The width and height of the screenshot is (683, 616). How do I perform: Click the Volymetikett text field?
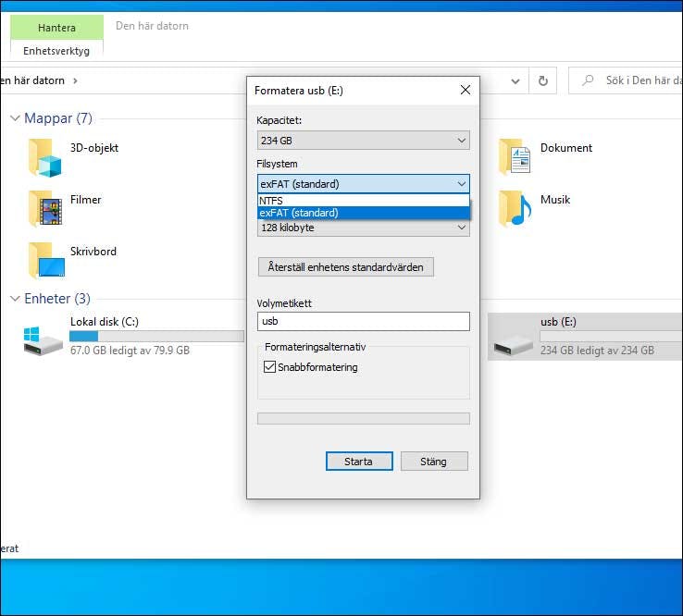(x=363, y=322)
